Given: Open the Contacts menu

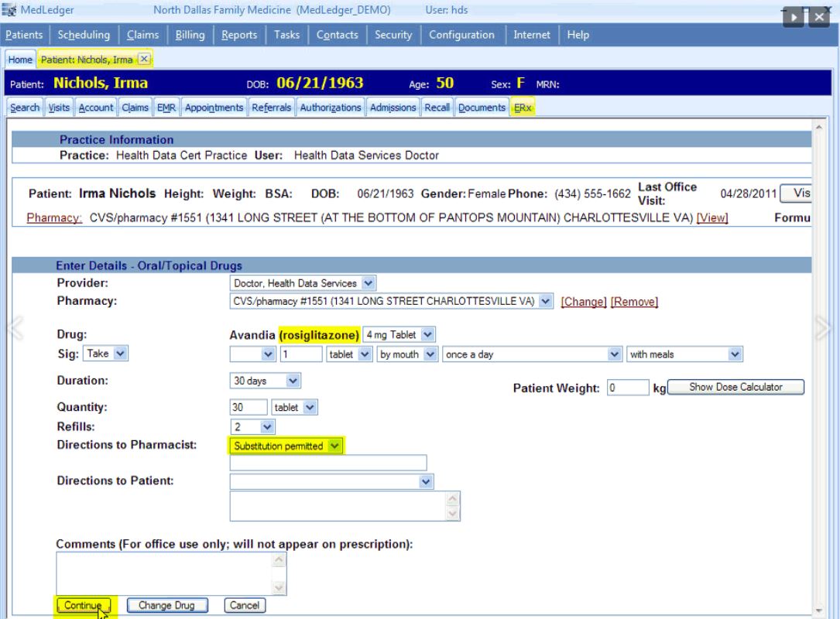Looking at the screenshot, I should click(337, 35).
